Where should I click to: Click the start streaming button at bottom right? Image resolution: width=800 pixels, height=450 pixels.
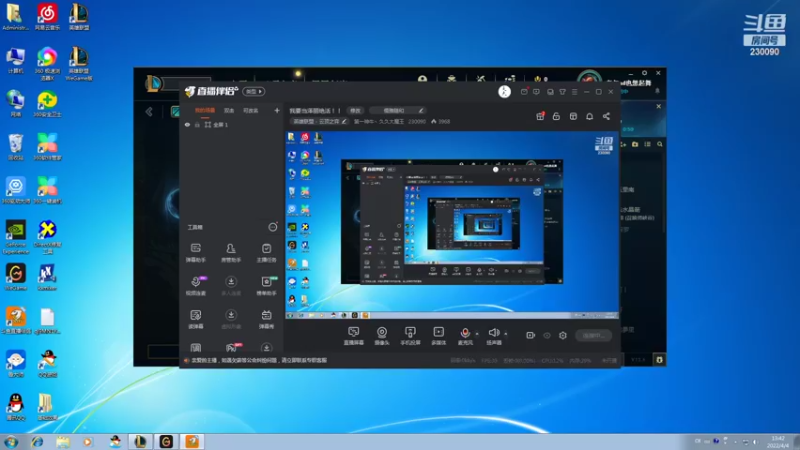pyautogui.click(x=593, y=335)
